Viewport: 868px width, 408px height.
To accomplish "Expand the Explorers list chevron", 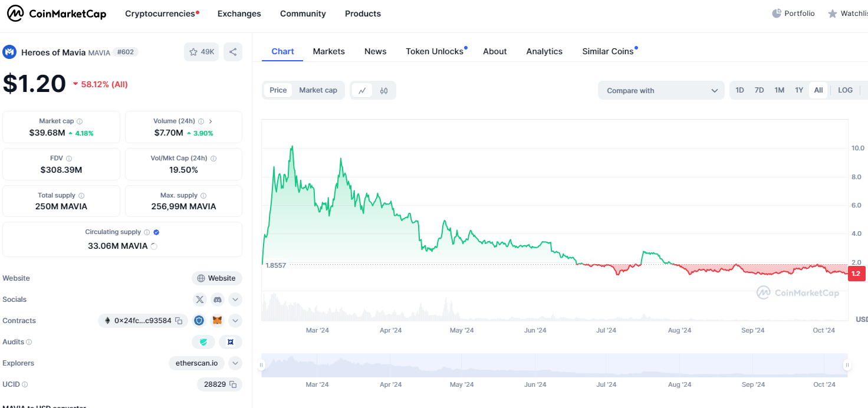I will 235,363.
